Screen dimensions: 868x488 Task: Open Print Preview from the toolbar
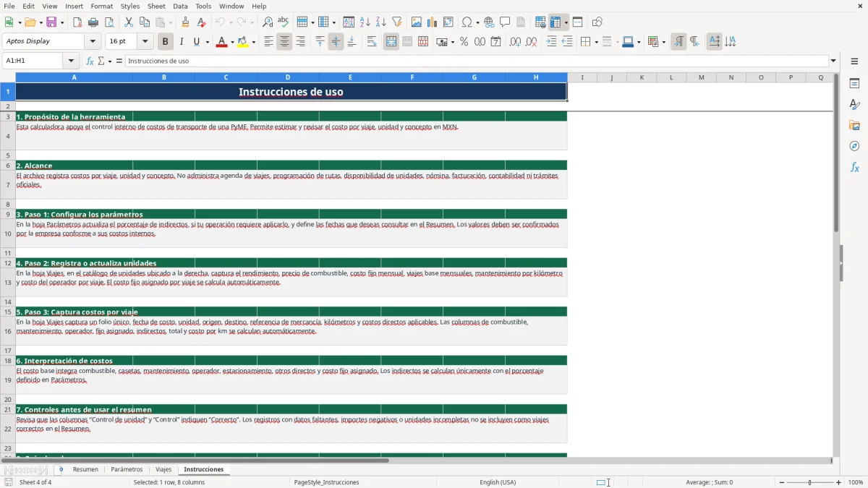(109, 22)
